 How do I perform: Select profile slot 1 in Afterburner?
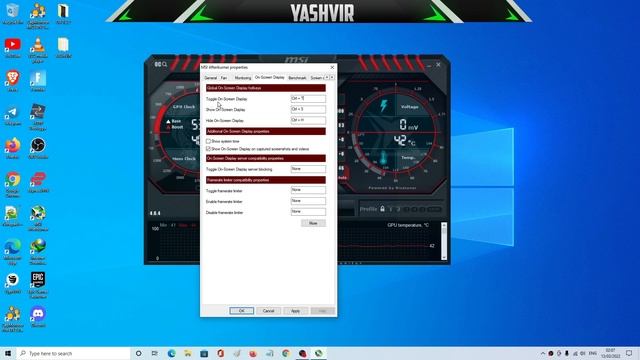click(x=391, y=209)
